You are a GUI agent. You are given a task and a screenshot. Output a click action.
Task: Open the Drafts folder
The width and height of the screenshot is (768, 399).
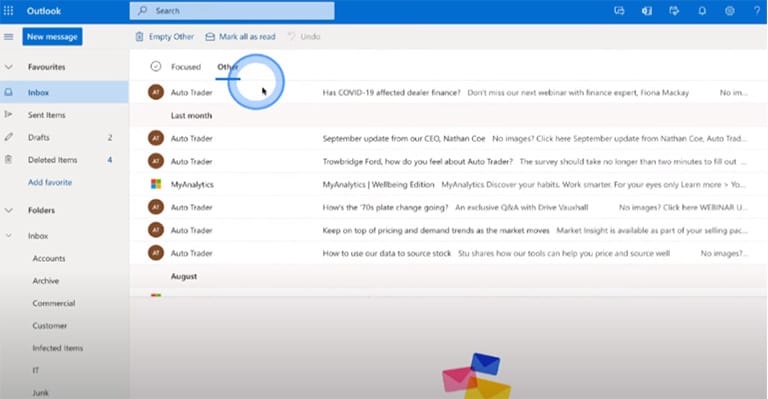point(64,137)
